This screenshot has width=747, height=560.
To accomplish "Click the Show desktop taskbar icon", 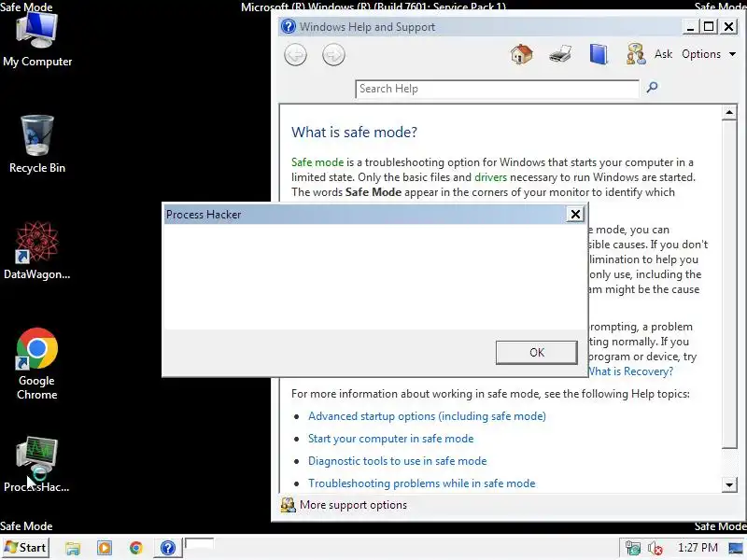I will pos(736,549).
